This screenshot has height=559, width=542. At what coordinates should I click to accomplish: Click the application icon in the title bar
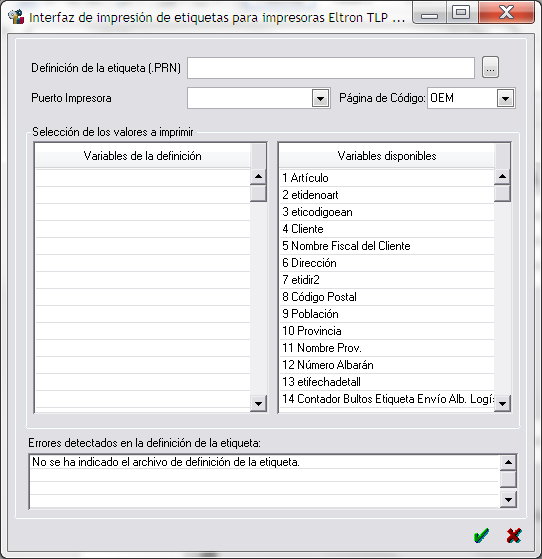click(x=16, y=16)
